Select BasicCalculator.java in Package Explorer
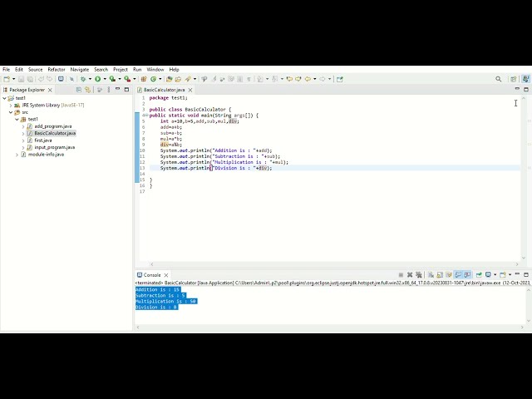The height and width of the screenshot is (399, 532). (55, 133)
